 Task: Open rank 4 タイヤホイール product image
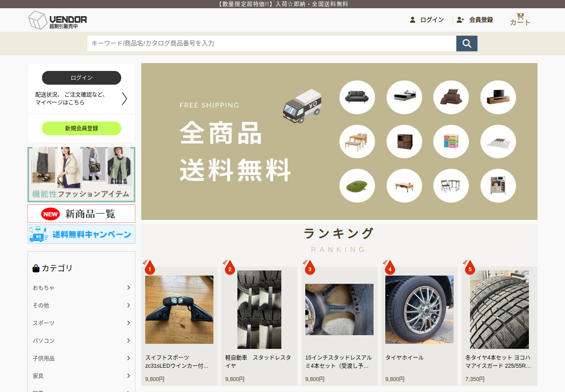[419, 310]
